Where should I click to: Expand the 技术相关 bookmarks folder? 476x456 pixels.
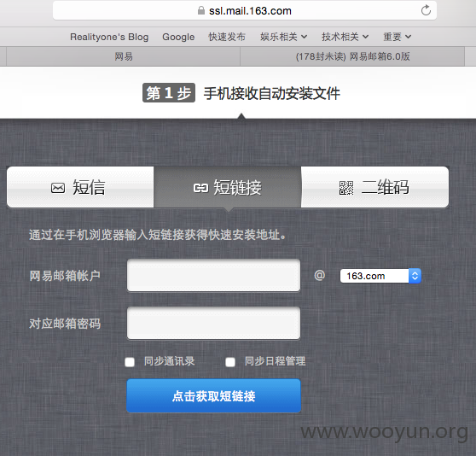(x=345, y=37)
